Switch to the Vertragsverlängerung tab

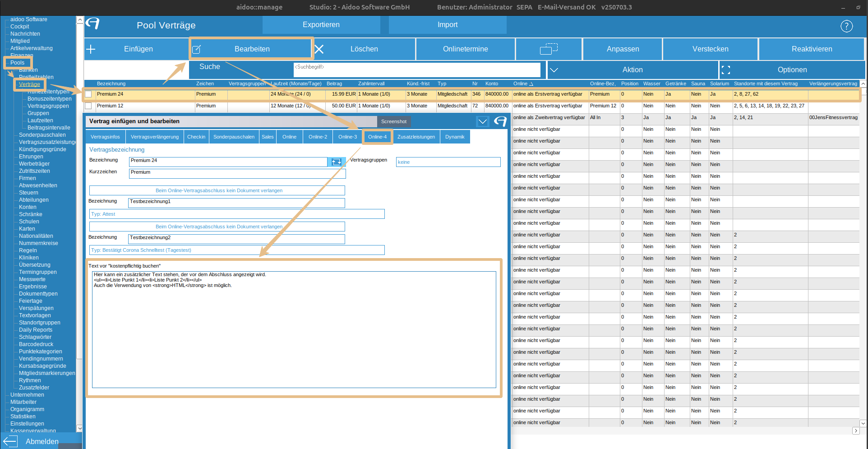pos(155,137)
